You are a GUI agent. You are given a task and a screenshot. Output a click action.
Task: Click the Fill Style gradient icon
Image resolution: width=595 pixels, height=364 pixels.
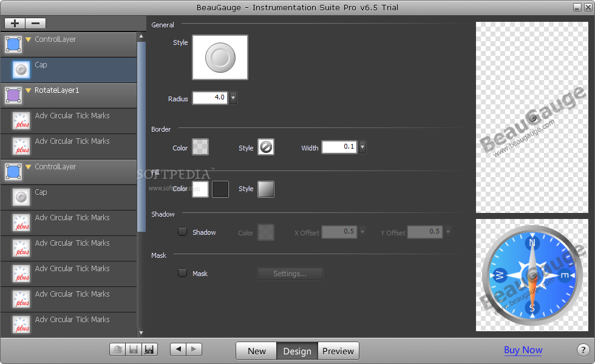pyautogui.click(x=266, y=189)
